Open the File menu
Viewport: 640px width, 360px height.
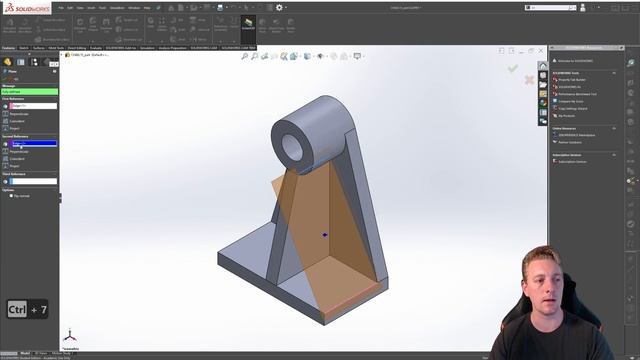click(61, 8)
